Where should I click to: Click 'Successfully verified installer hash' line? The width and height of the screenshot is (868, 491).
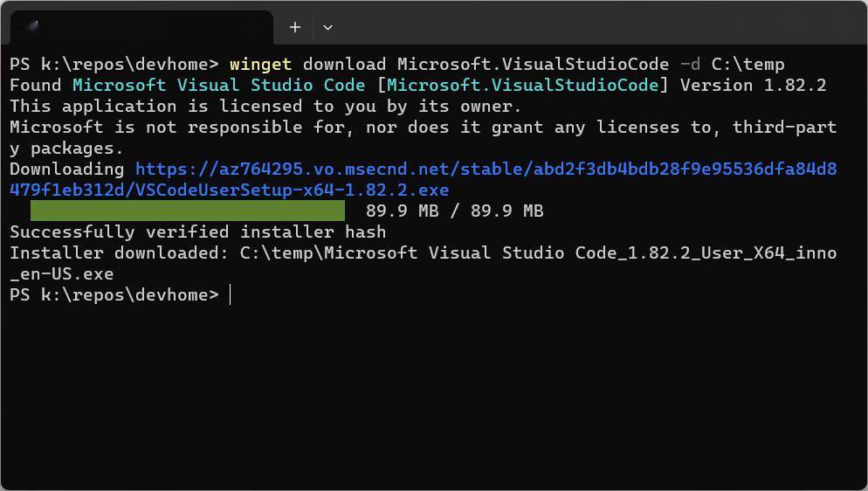tap(198, 232)
